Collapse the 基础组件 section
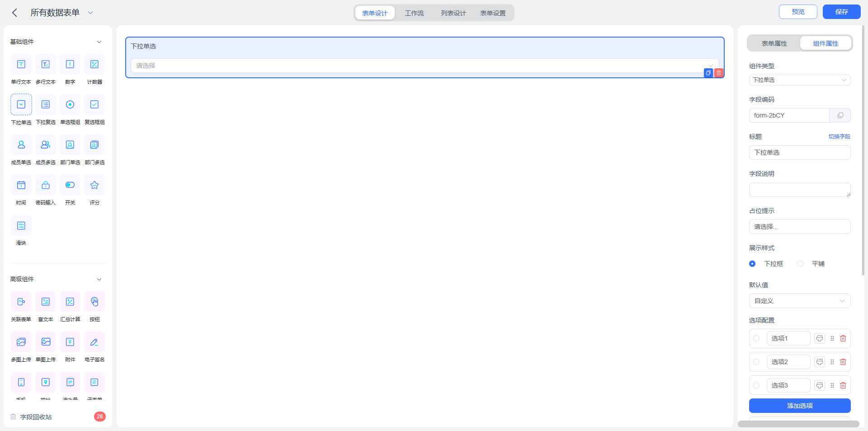This screenshot has height=431, width=868. tap(99, 42)
